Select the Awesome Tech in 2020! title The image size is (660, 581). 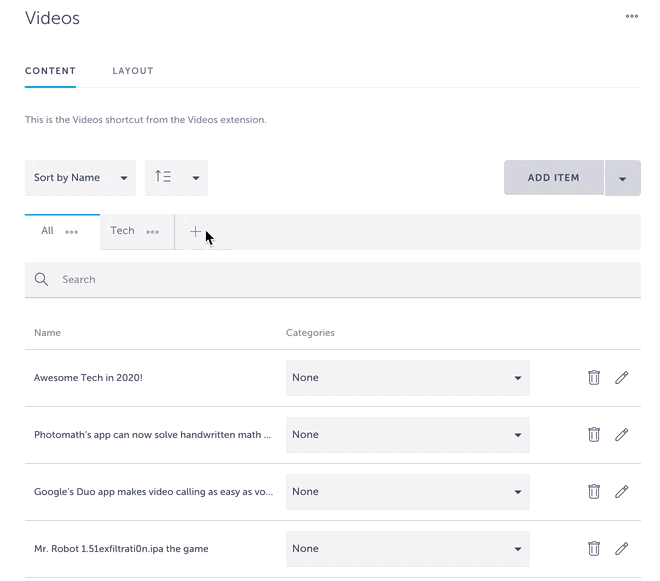point(88,378)
